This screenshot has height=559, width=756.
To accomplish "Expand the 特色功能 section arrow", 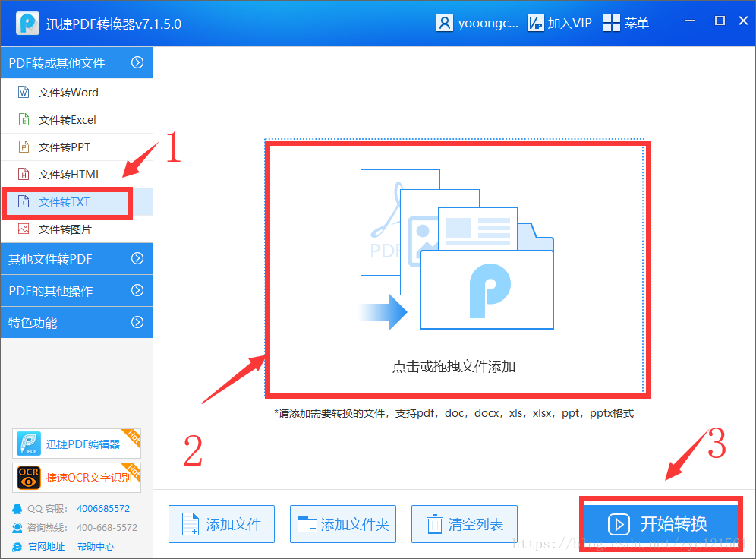I will (137, 322).
